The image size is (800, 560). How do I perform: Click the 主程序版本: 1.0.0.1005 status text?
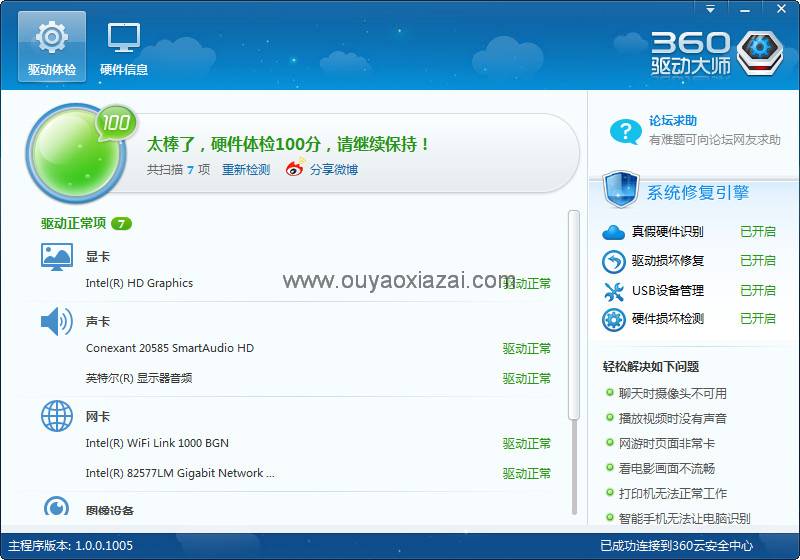click(70, 546)
